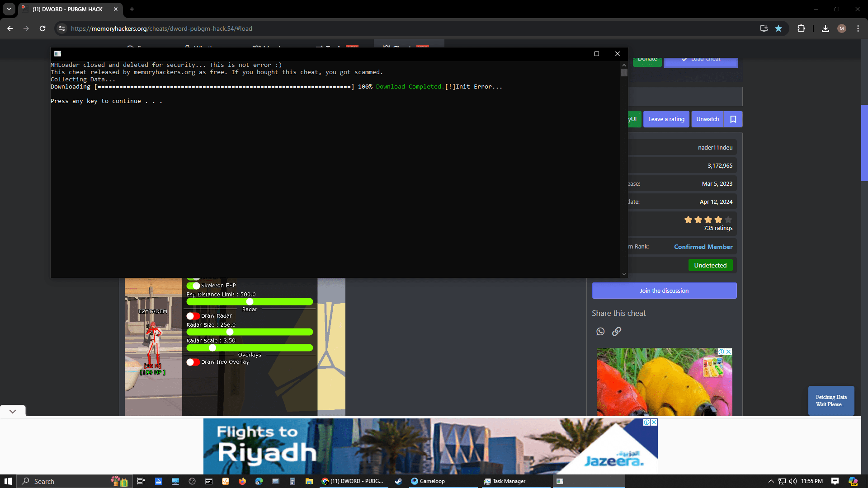The height and width of the screenshot is (488, 868).
Task: Open Task View from the taskbar
Action: coord(141,481)
